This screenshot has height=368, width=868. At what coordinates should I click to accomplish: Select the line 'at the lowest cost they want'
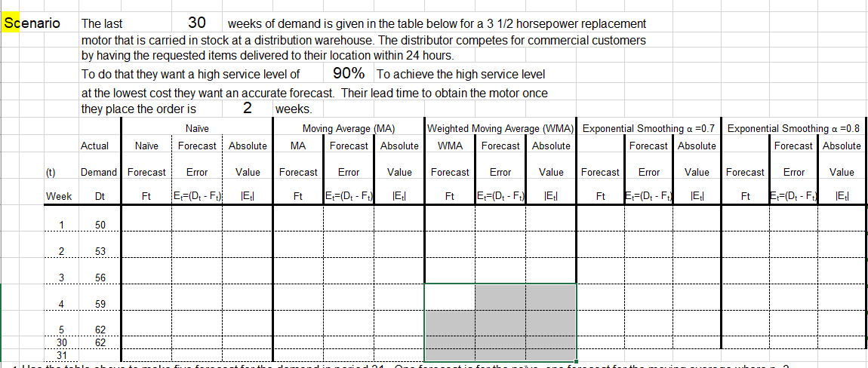click(x=315, y=94)
